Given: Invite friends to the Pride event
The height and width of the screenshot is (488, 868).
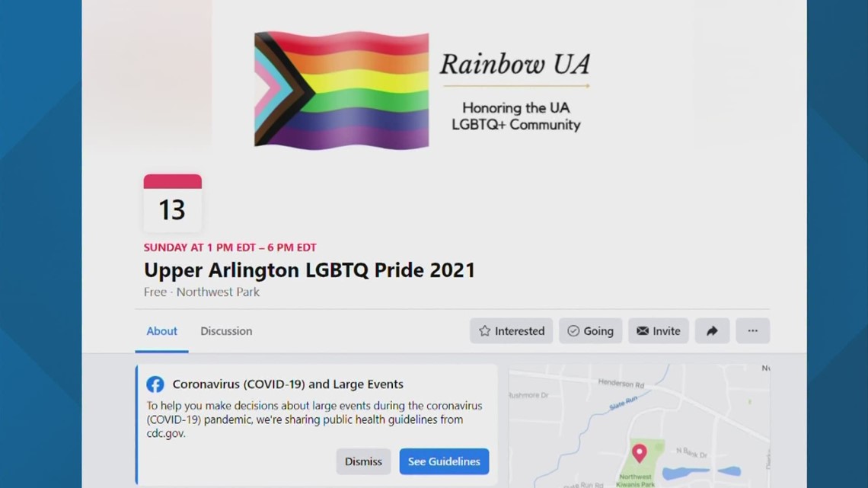Looking at the screenshot, I should [658, 331].
